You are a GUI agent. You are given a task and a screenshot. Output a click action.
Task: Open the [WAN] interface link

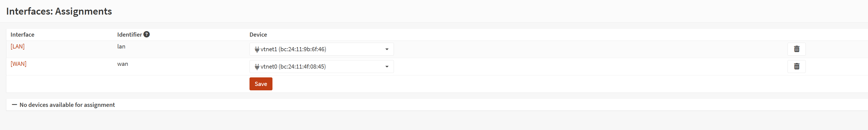[x=19, y=64]
